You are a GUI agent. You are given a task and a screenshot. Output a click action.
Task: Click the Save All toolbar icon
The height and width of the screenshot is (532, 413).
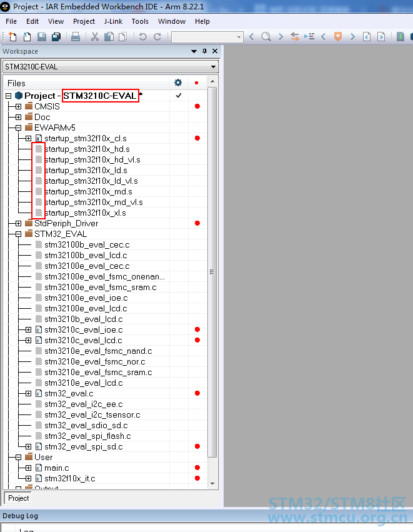pos(56,36)
